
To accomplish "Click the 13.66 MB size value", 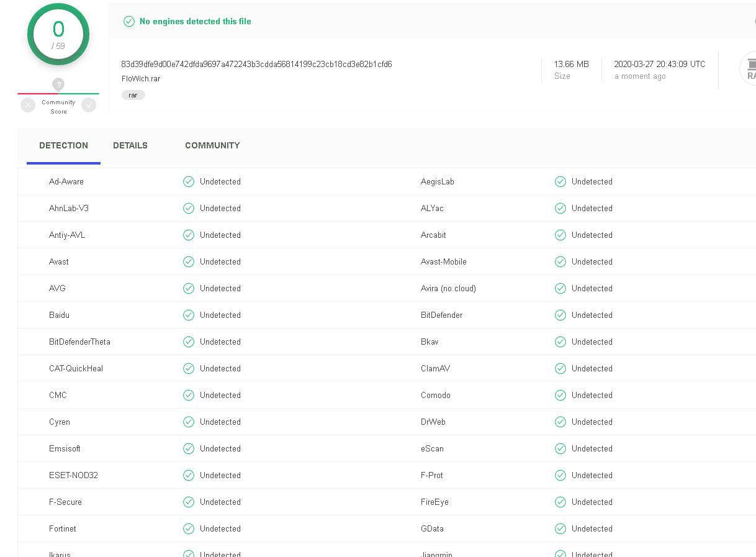I will tap(572, 64).
